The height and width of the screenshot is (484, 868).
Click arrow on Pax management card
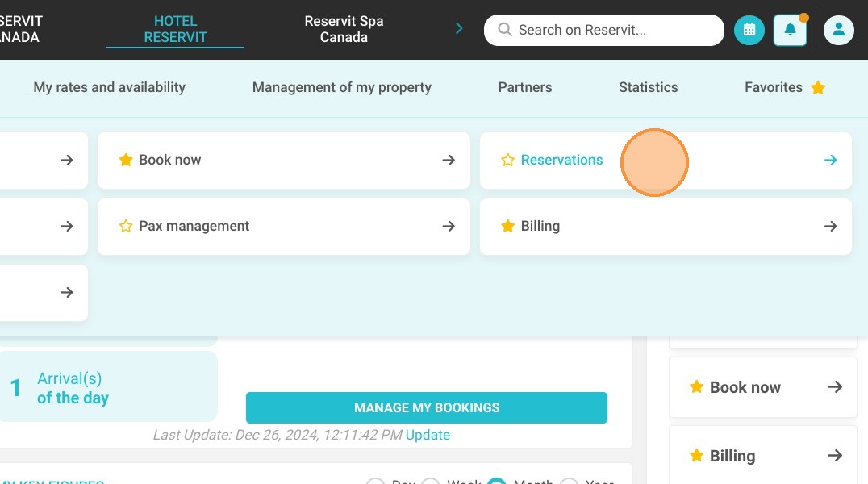[449, 226]
